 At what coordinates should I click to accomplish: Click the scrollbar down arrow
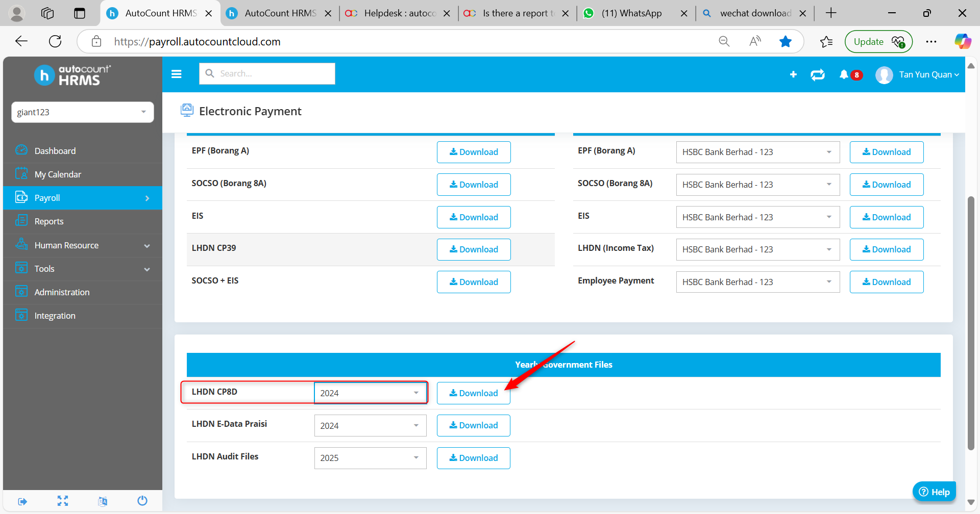(x=971, y=502)
